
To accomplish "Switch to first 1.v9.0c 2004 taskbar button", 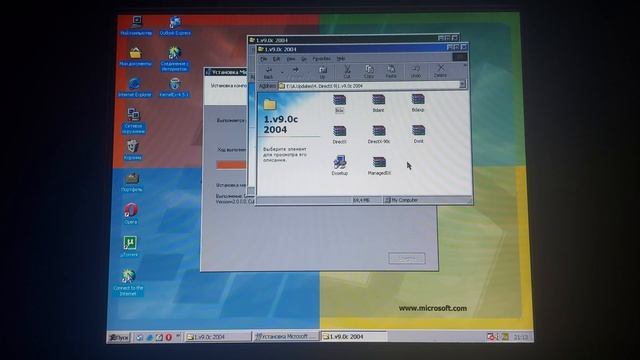I will coord(218,337).
